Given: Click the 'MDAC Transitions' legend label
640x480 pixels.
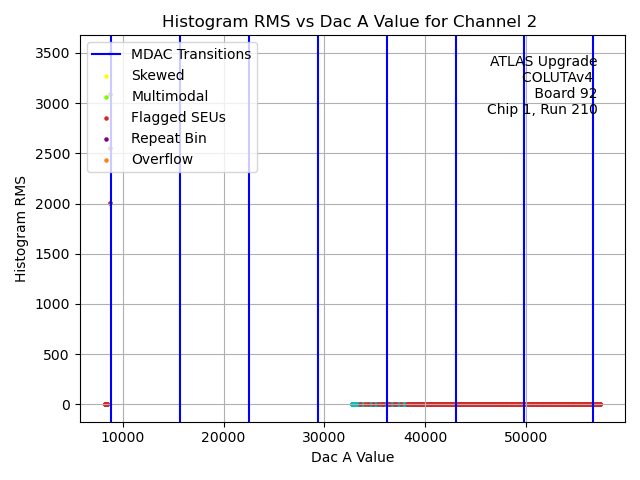Looking at the screenshot, I should 191,55.
